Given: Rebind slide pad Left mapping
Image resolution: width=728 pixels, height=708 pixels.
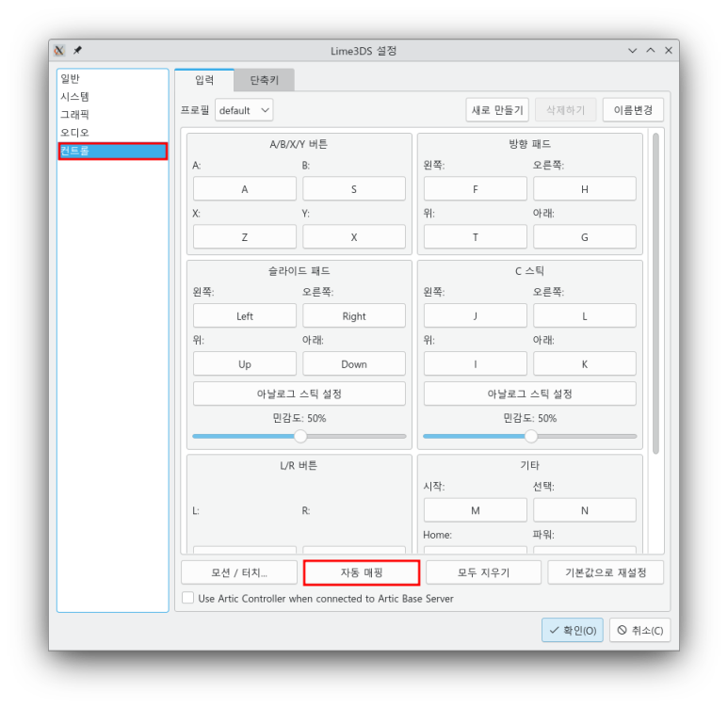Looking at the screenshot, I should (x=245, y=315).
